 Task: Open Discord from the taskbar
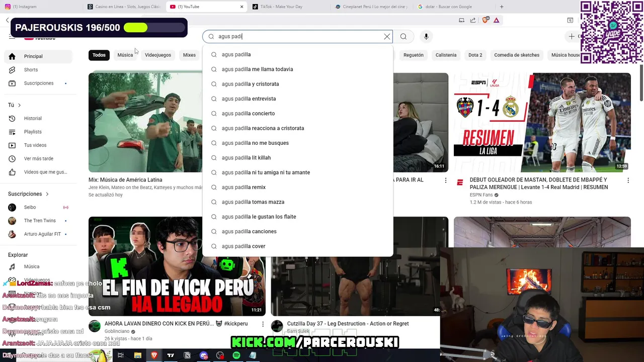click(203, 355)
